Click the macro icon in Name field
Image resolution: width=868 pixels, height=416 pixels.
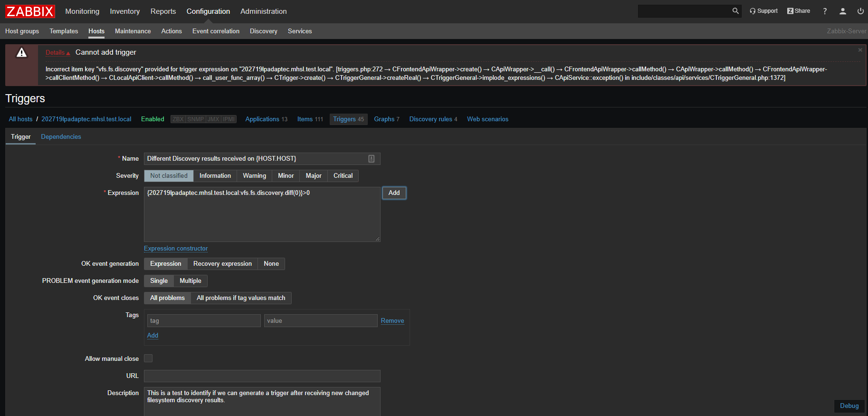tap(372, 159)
